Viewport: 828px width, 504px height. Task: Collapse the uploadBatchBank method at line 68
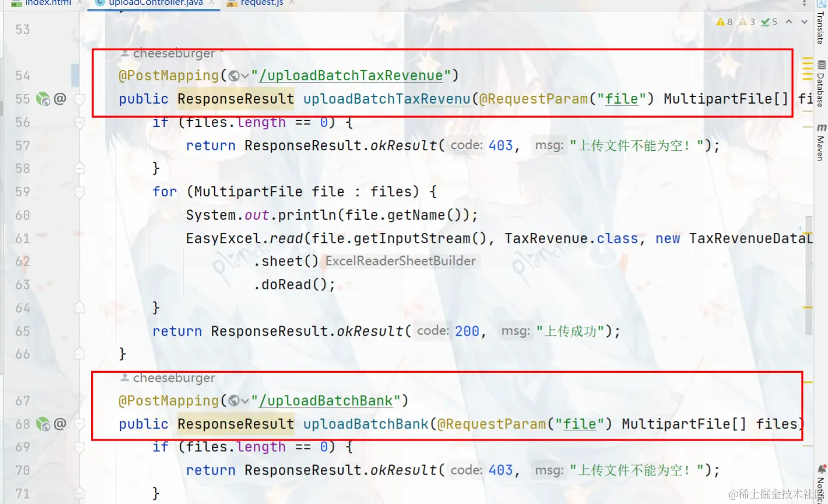coord(80,424)
